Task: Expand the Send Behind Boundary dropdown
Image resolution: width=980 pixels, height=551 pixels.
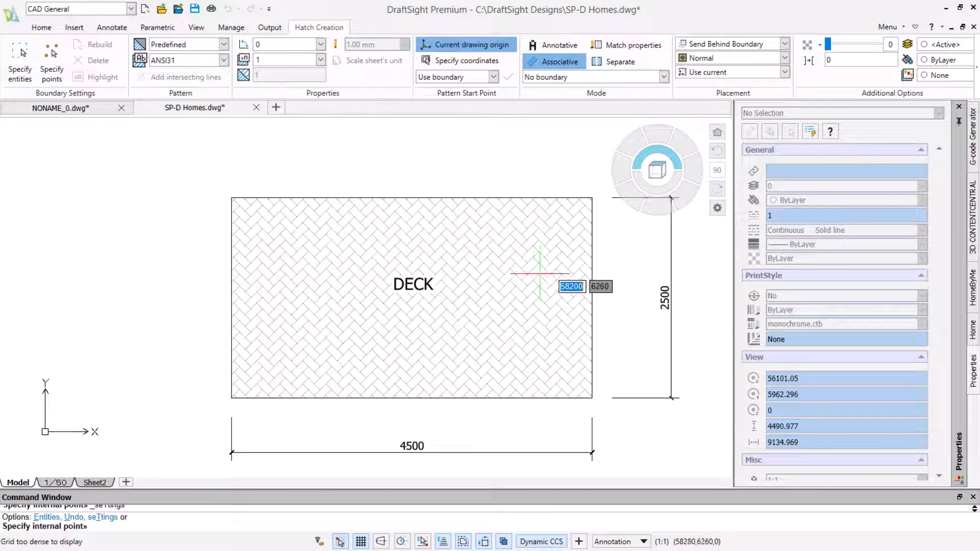Action: (784, 44)
